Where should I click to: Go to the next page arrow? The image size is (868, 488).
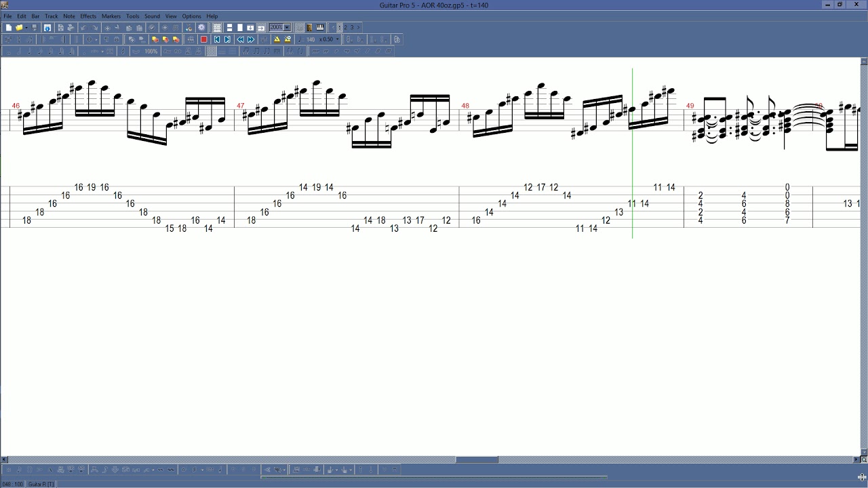pos(358,28)
